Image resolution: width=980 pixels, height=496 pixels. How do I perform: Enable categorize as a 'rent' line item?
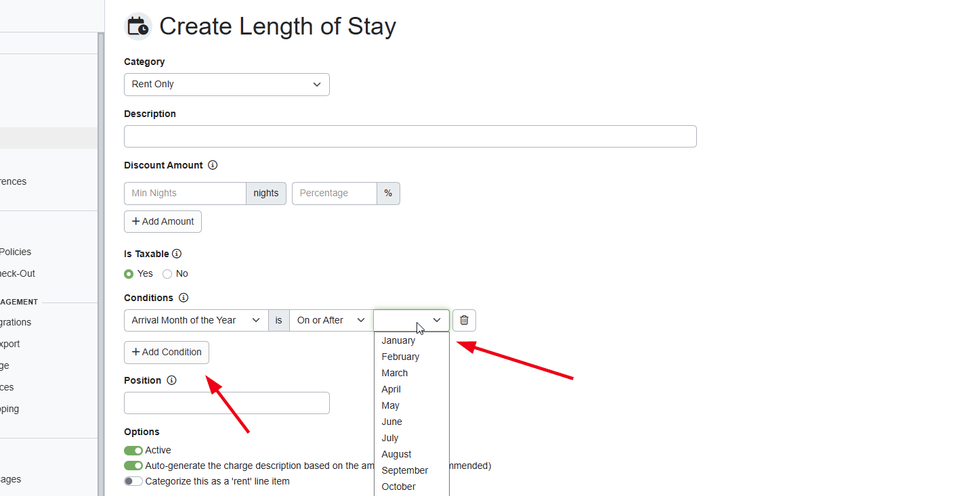pyautogui.click(x=133, y=482)
